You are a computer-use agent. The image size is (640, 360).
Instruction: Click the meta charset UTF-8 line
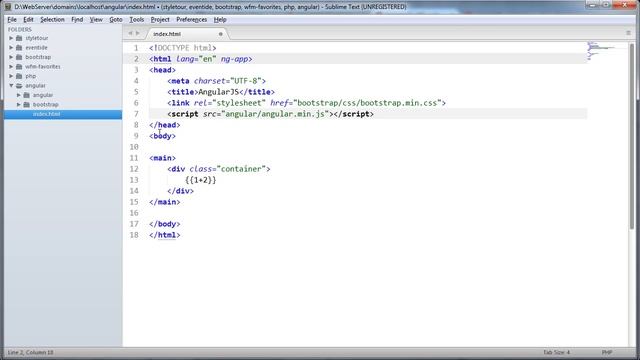click(x=216, y=81)
